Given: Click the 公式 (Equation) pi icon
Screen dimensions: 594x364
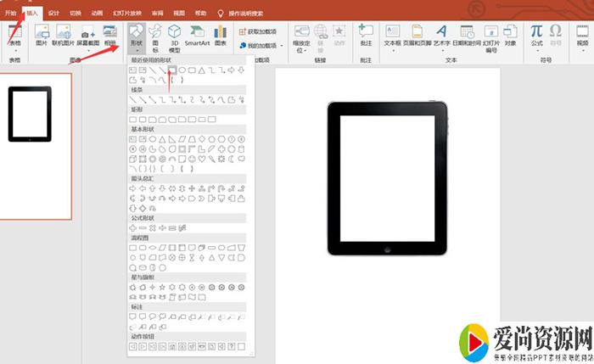Looking at the screenshot, I should pyautogui.click(x=536, y=34).
